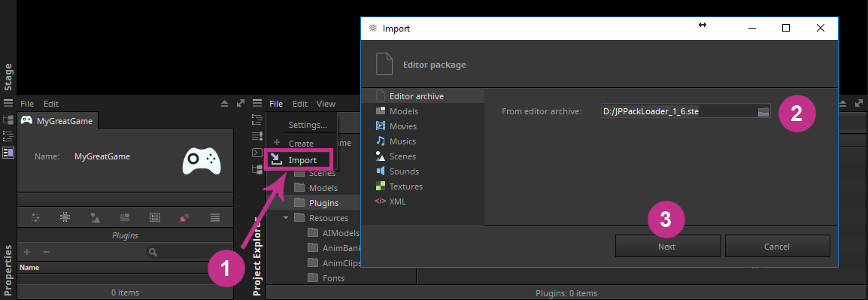Screen dimensions: 868x300
Task: Maximize the Properties panel with diagonal arrows icon
Action: tap(240, 104)
